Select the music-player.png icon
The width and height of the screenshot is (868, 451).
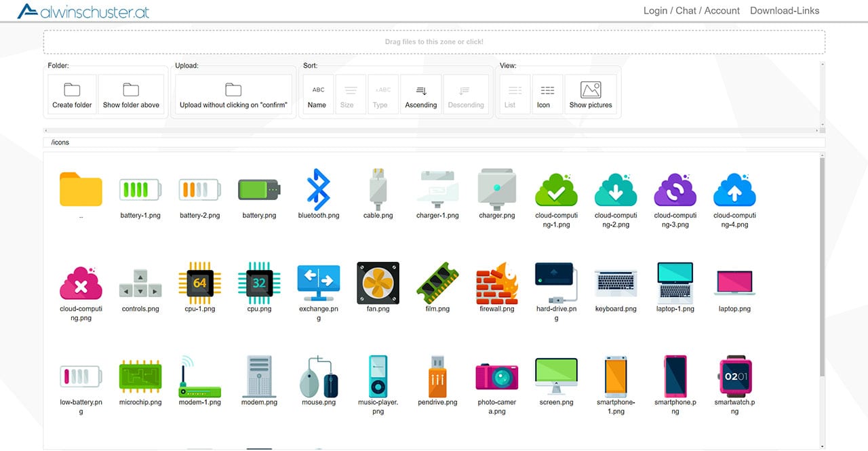click(x=378, y=376)
